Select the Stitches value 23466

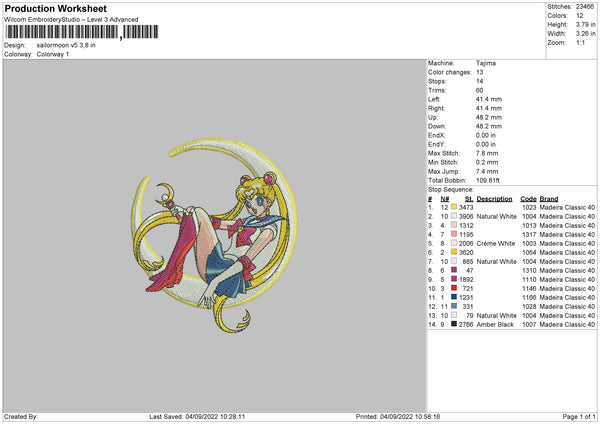(x=585, y=7)
